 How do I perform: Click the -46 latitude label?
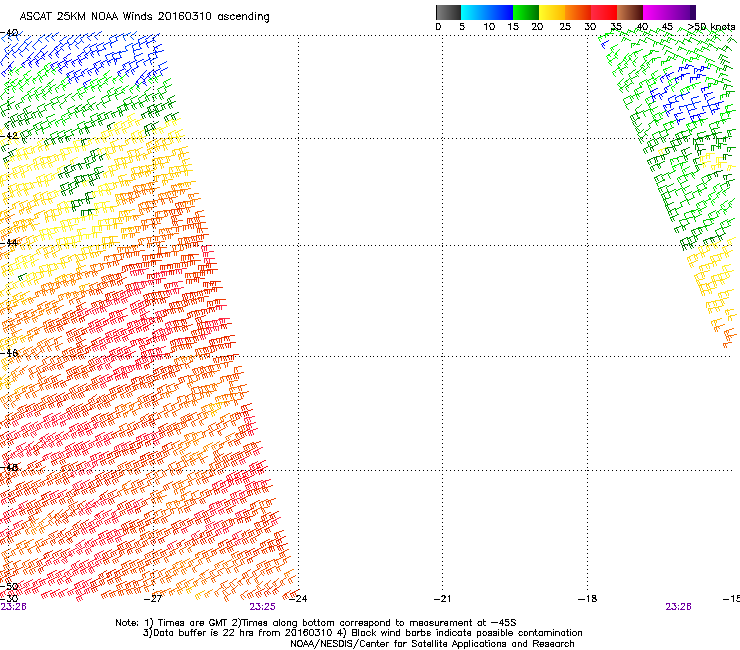(x=9, y=353)
